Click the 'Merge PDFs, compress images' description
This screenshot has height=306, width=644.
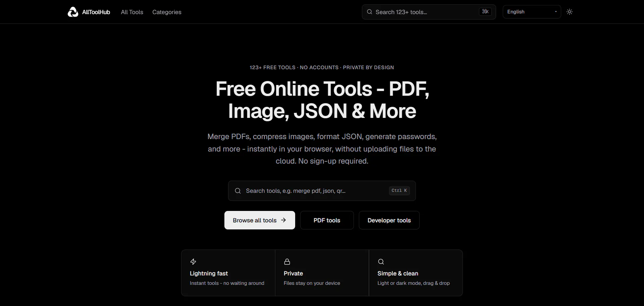(x=322, y=149)
